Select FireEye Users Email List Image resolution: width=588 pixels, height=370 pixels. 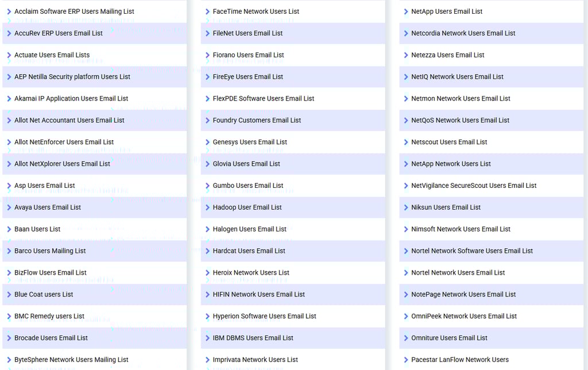coord(248,77)
